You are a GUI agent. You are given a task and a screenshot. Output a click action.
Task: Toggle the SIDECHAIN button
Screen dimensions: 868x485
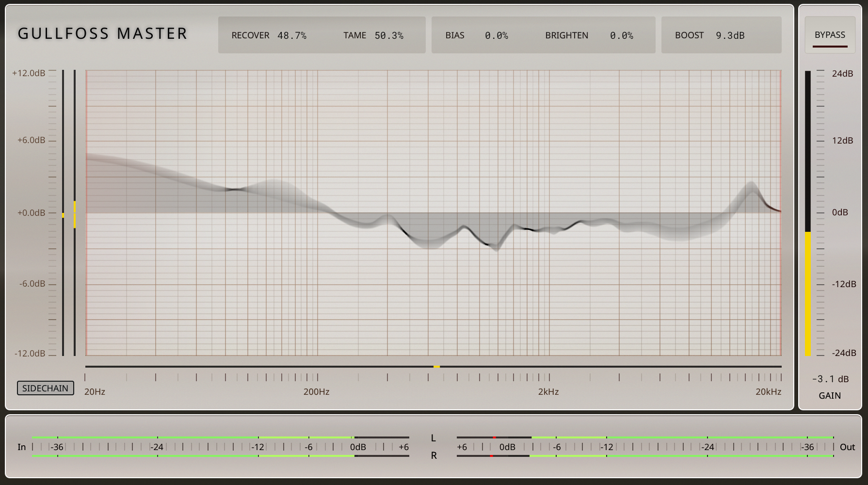tap(46, 388)
